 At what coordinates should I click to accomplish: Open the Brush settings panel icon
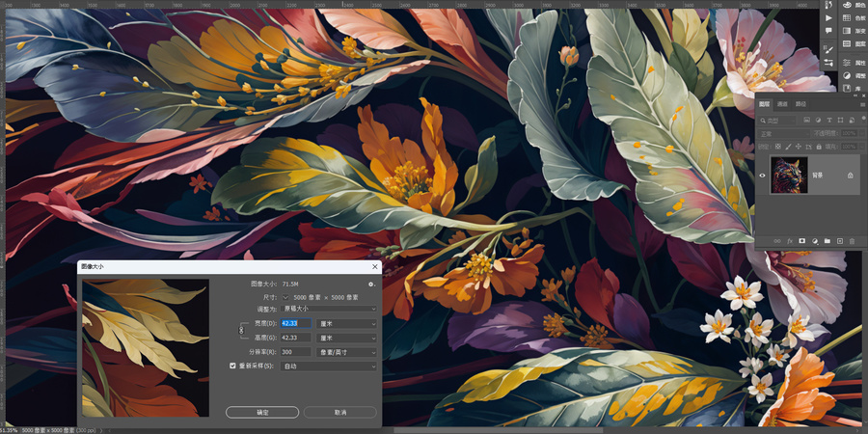point(828,50)
